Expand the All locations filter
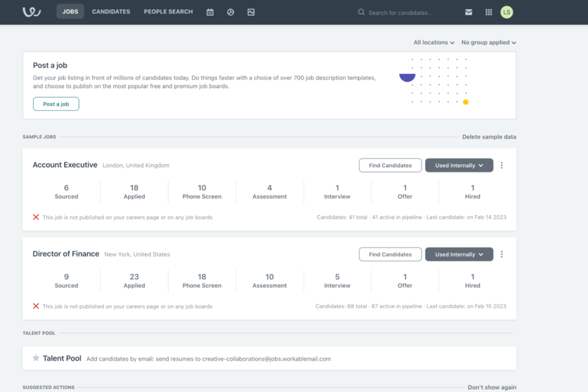The height and width of the screenshot is (392, 588). [433, 42]
